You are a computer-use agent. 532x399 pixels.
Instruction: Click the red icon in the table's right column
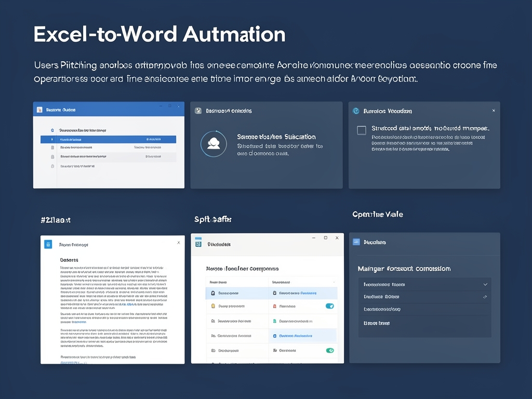(275, 306)
